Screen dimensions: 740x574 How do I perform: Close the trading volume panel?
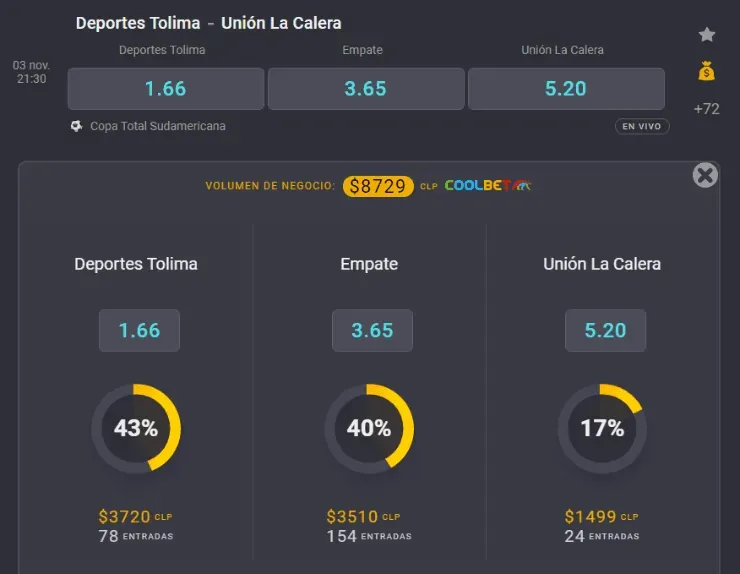tap(705, 176)
